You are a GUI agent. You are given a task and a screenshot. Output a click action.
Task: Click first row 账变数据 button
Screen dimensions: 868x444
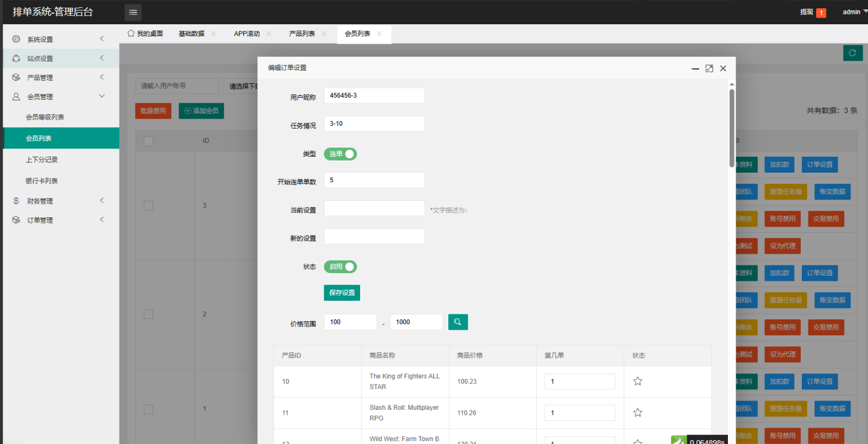pyautogui.click(x=832, y=191)
